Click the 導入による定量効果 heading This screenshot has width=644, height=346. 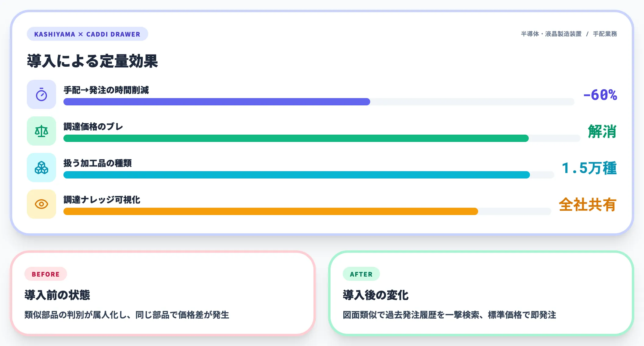pyautogui.click(x=92, y=61)
